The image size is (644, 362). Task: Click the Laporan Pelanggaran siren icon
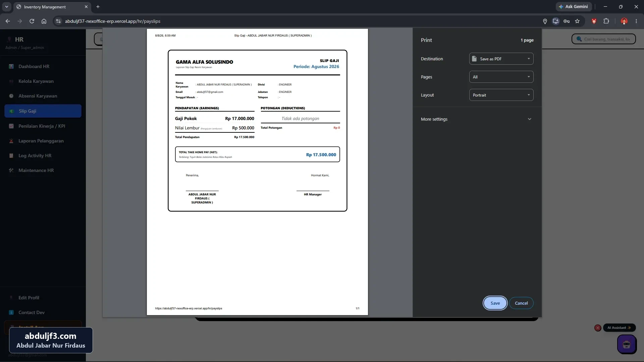coord(11,141)
